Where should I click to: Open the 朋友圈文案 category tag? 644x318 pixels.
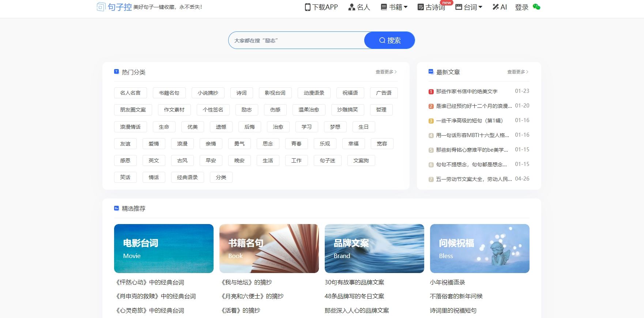(x=133, y=110)
